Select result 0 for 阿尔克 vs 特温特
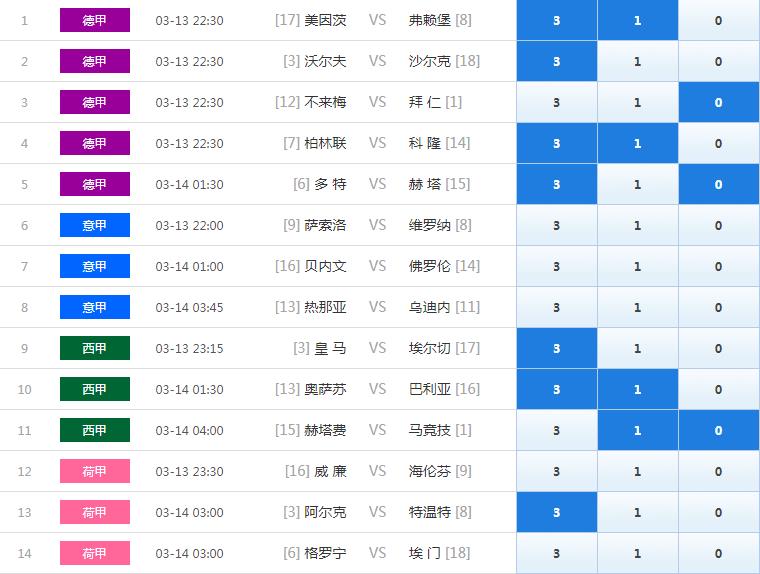Screen dimensions: 760x574 [x=718, y=512]
